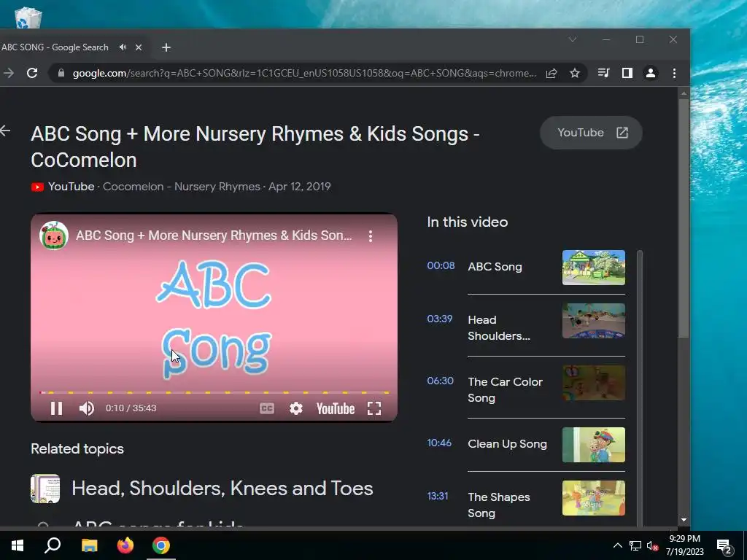Click the page vertical scrollbar
This screenshot has width=747, height=560.
[x=684, y=218]
